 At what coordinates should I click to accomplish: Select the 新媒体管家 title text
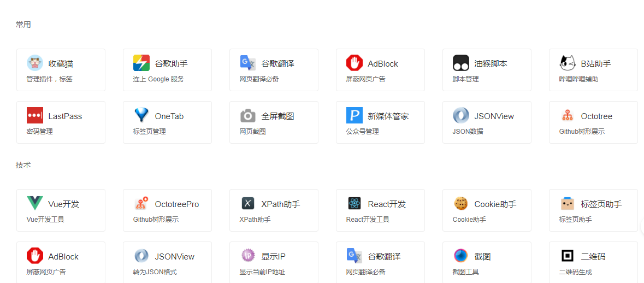tap(388, 116)
